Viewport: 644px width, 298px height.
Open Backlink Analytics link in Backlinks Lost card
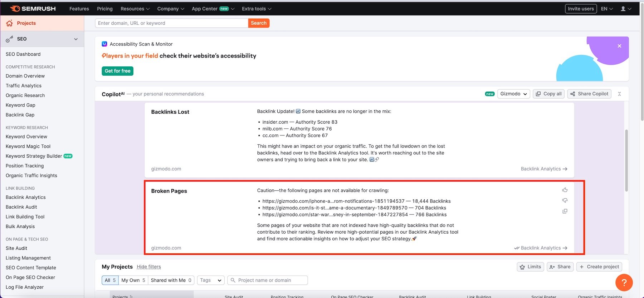tap(544, 169)
